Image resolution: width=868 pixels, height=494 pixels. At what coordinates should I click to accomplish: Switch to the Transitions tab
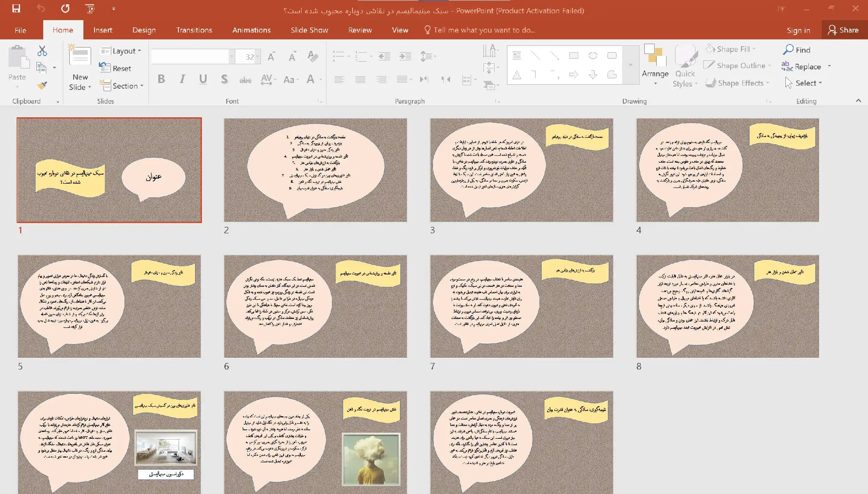point(194,30)
